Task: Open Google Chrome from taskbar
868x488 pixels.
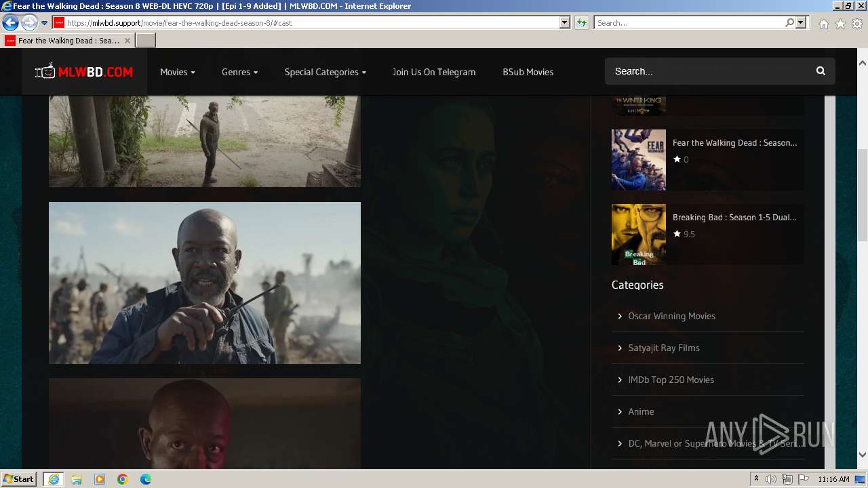Action: 123,479
